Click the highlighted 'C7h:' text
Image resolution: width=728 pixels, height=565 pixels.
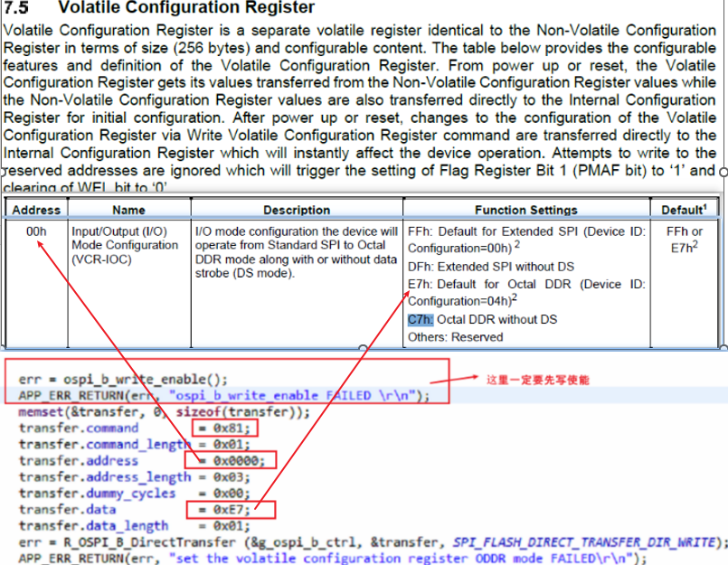421,319
